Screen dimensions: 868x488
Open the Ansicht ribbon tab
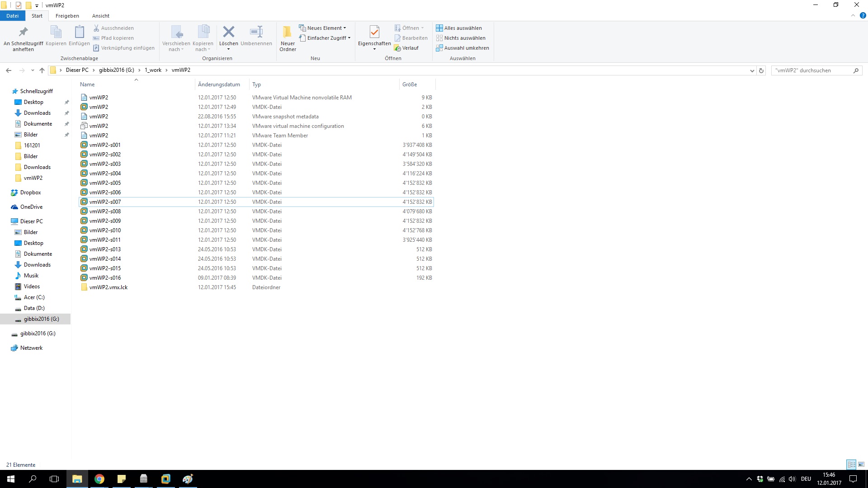(x=100, y=16)
